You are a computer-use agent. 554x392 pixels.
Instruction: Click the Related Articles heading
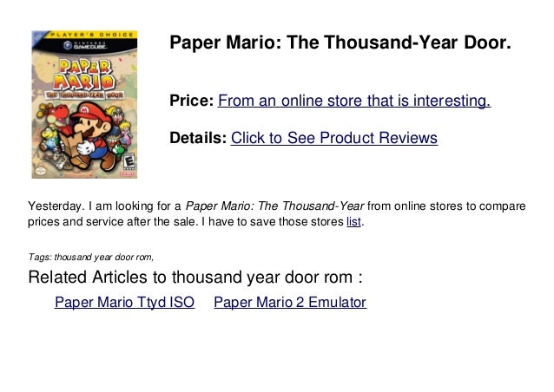(x=195, y=277)
